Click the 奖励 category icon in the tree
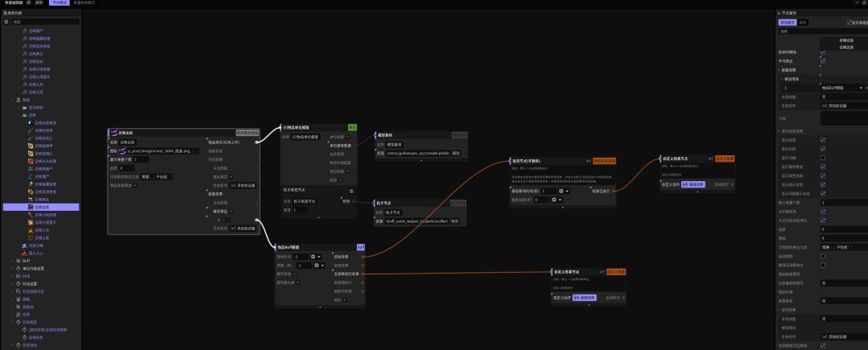868x350 pixels. pos(18,299)
